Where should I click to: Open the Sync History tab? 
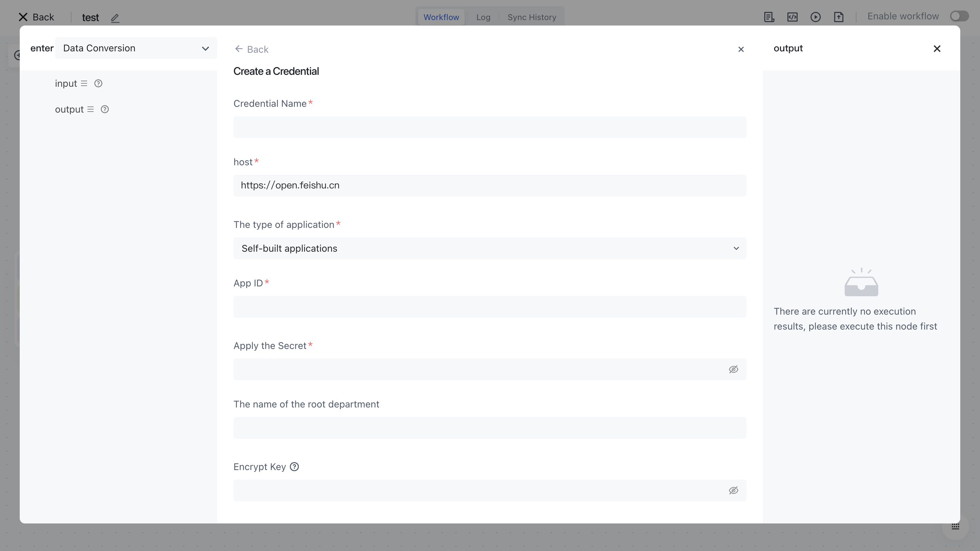coord(532,17)
